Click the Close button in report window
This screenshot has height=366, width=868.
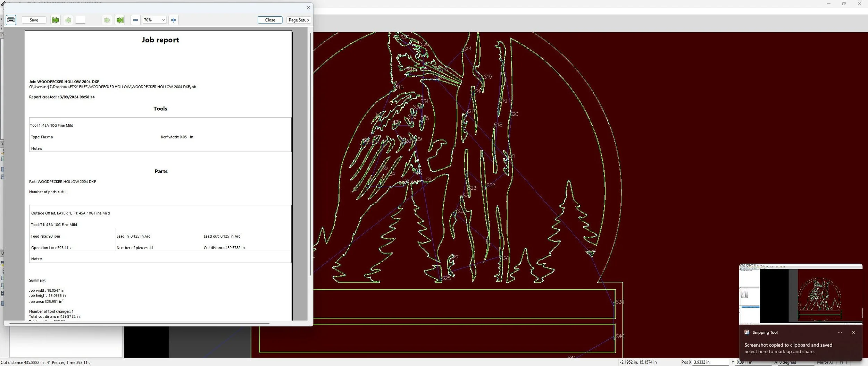click(x=270, y=20)
